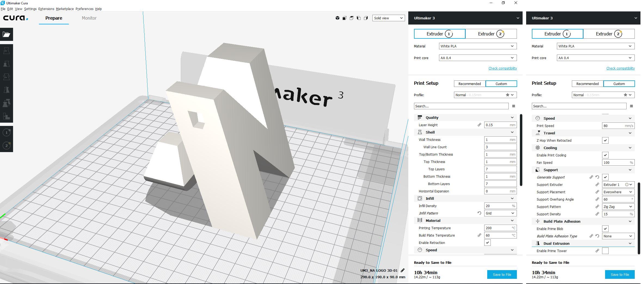644x284 pixels.
Task: Select the Mirror tool in left toolbar
Action: tap(7, 90)
